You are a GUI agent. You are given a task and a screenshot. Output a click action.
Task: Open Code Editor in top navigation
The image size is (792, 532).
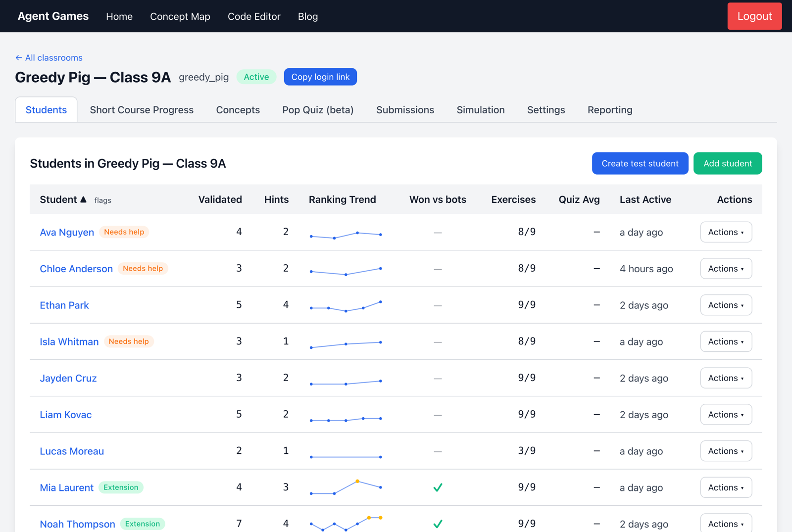(254, 16)
